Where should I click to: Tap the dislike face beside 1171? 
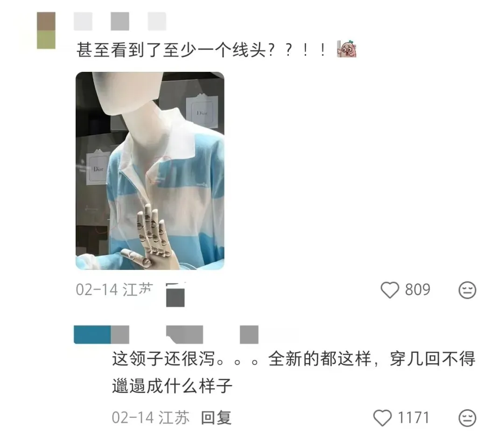467,418
